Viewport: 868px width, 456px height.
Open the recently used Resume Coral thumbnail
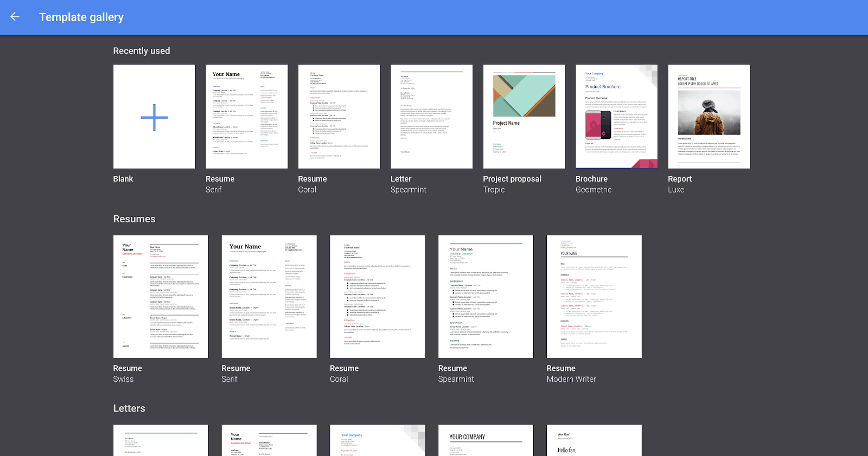pos(339,117)
